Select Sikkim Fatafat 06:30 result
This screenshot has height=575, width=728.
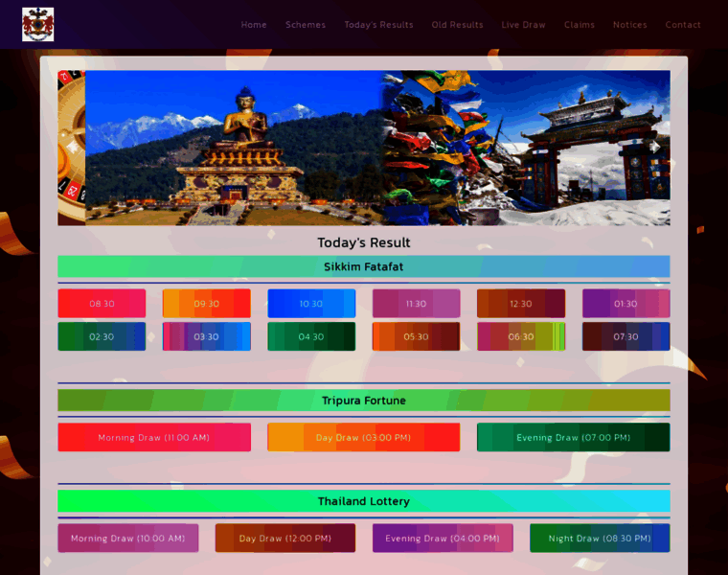coord(521,336)
